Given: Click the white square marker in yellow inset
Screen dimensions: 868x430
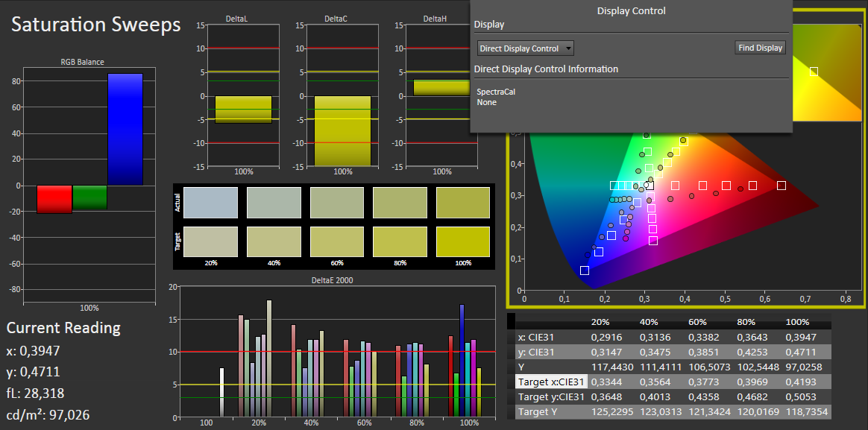Looking at the screenshot, I should [x=814, y=72].
